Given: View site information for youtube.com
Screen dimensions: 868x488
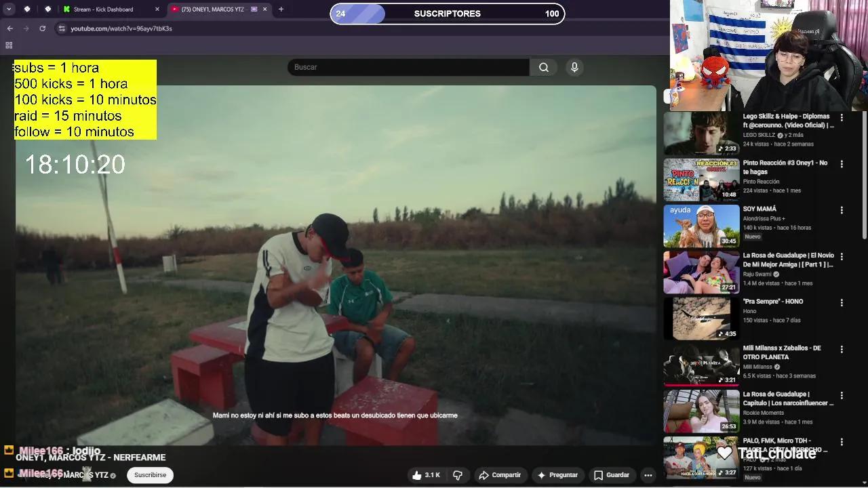Looking at the screenshot, I should (x=62, y=28).
